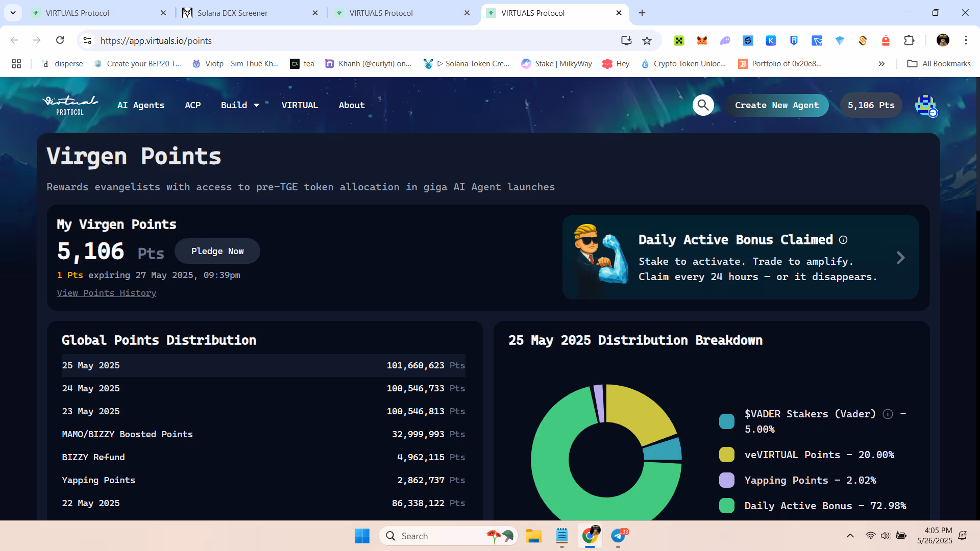Expand the Daily Active Bonus chevron arrow

coord(900,258)
